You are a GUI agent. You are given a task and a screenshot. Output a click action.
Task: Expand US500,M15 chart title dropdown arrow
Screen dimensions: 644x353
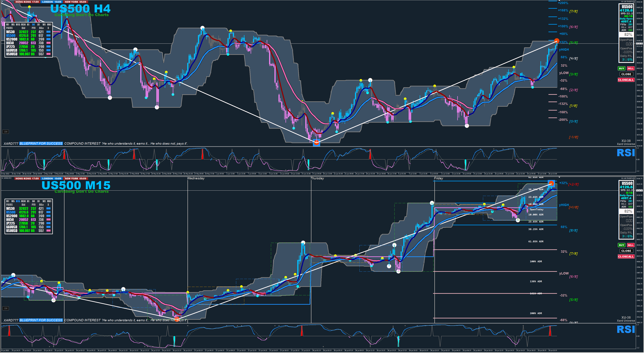2,178
